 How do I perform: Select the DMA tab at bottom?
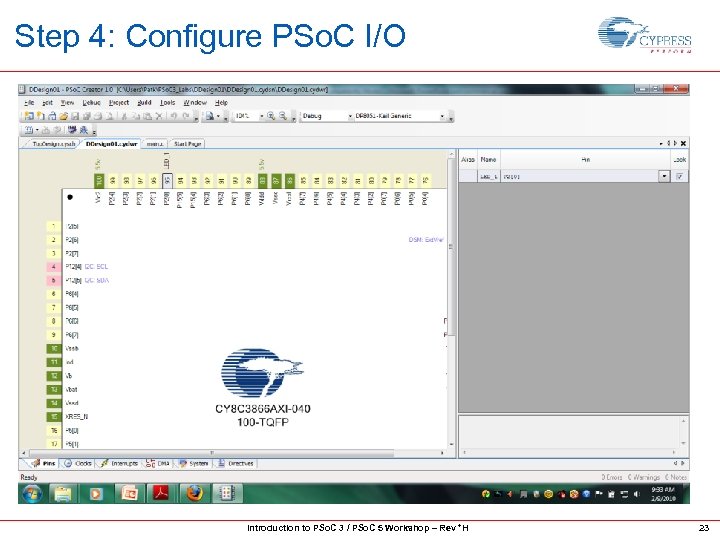coord(158,463)
